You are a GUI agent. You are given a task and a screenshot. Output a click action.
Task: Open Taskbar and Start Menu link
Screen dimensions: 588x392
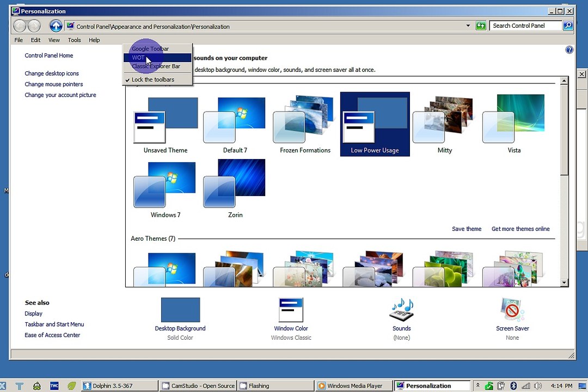click(54, 324)
